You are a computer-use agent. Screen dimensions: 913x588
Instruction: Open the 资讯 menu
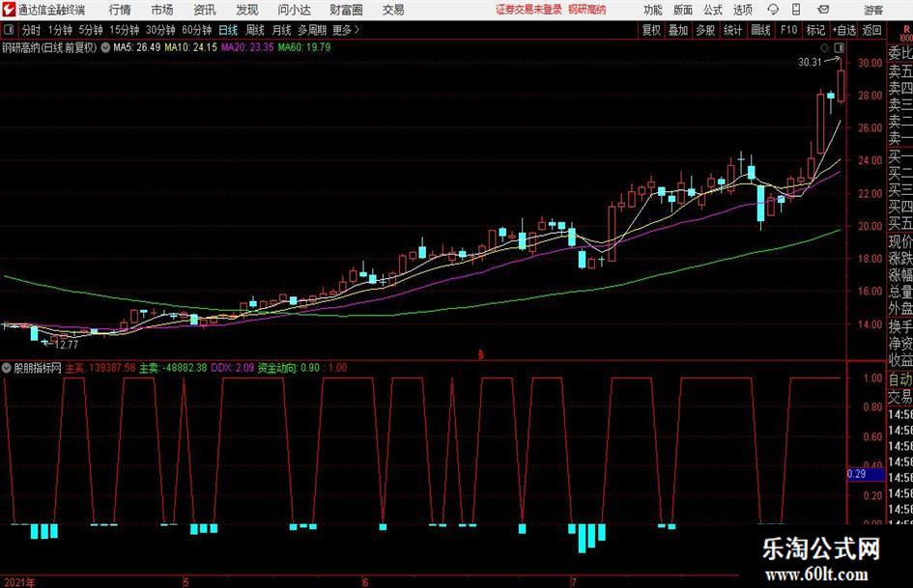205,10
